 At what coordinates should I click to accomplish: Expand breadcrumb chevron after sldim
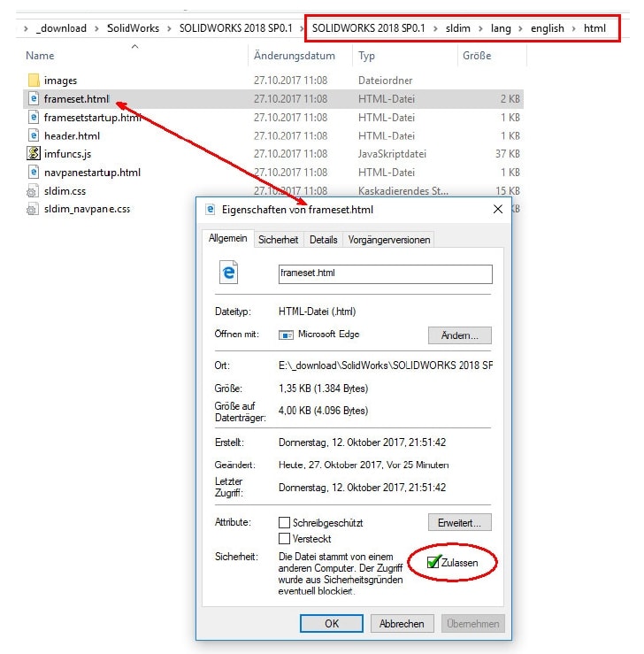point(480,28)
